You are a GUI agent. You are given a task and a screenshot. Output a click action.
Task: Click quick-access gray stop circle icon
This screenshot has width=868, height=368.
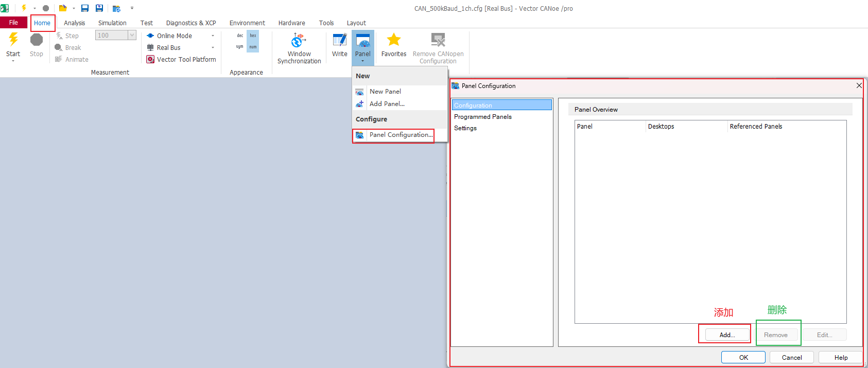tap(46, 8)
